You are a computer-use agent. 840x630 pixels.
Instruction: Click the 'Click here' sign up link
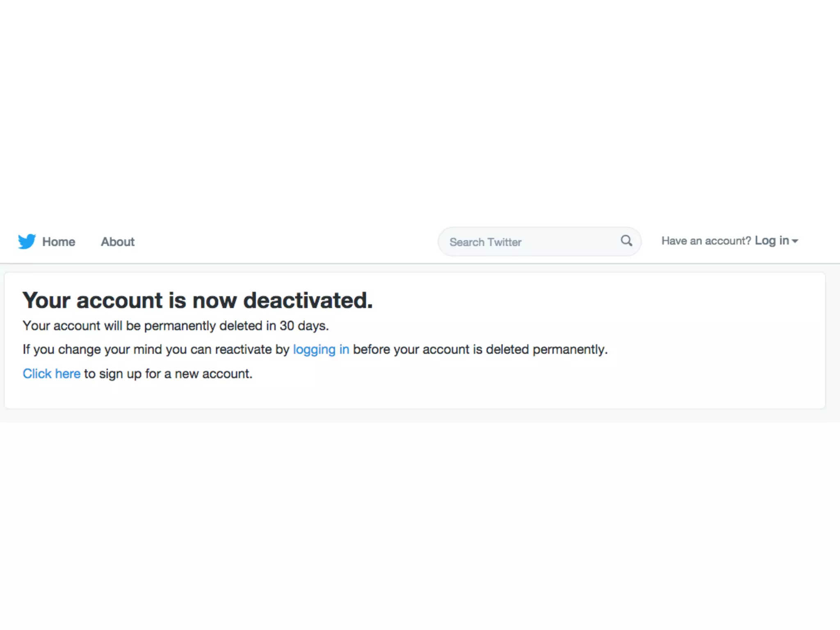click(51, 374)
